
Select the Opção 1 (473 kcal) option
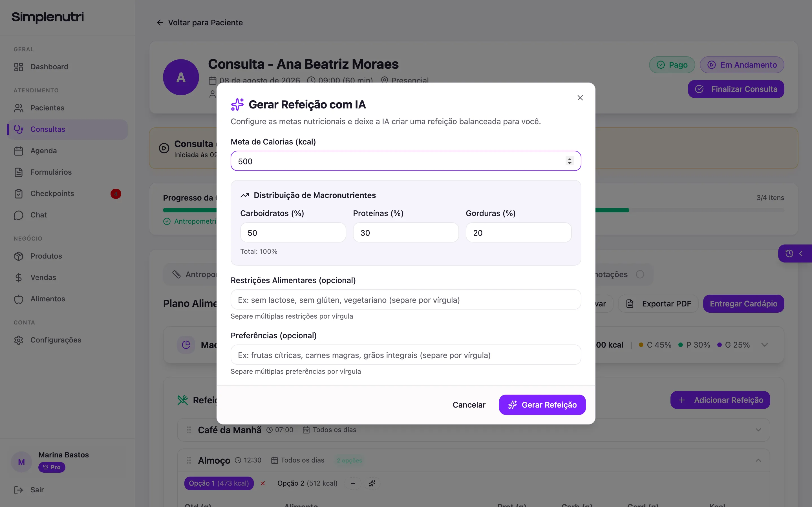(x=219, y=483)
